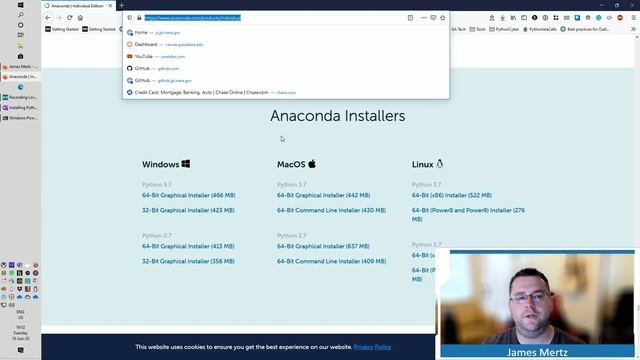Image resolution: width=640 pixels, height=360 pixels.
Task: Open the PythonistaCafe bookmark
Action: tap(540, 29)
